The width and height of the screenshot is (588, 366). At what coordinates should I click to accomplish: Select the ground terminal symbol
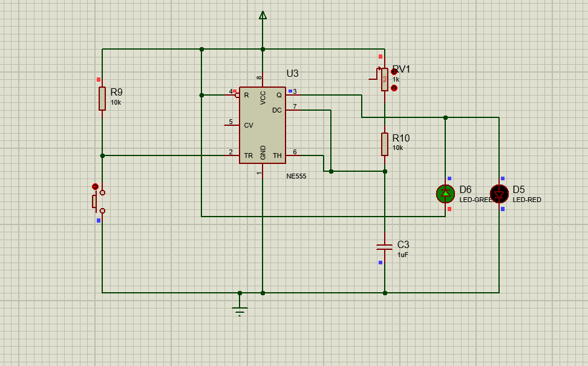coord(240,311)
